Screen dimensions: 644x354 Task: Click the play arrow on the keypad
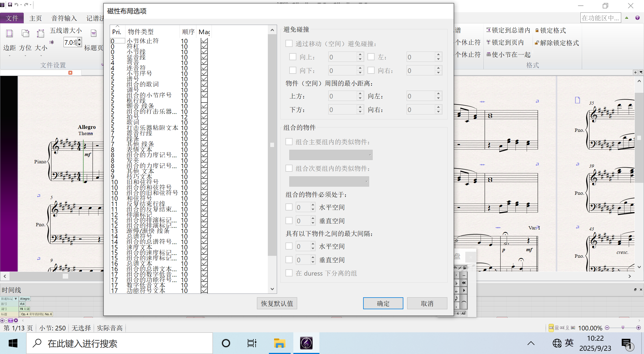(x=464, y=291)
